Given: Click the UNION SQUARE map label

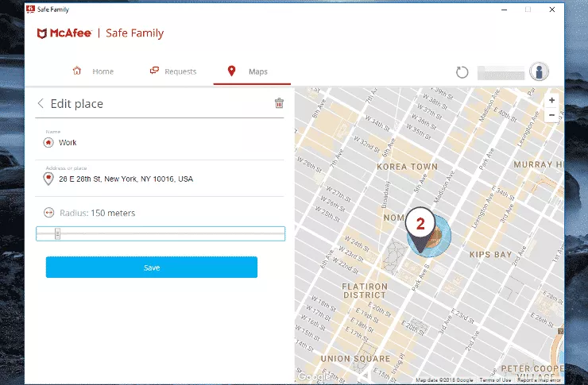Looking at the screenshot, I should pos(355,359).
